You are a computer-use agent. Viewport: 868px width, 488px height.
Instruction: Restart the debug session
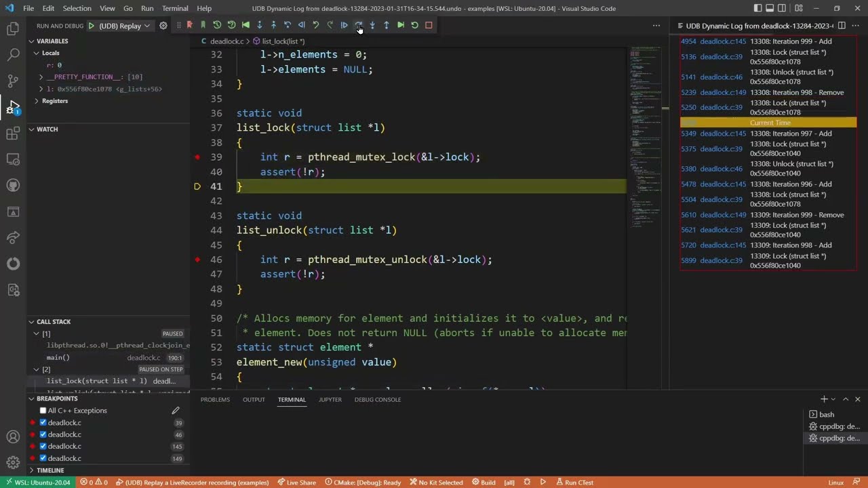tap(415, 25)
